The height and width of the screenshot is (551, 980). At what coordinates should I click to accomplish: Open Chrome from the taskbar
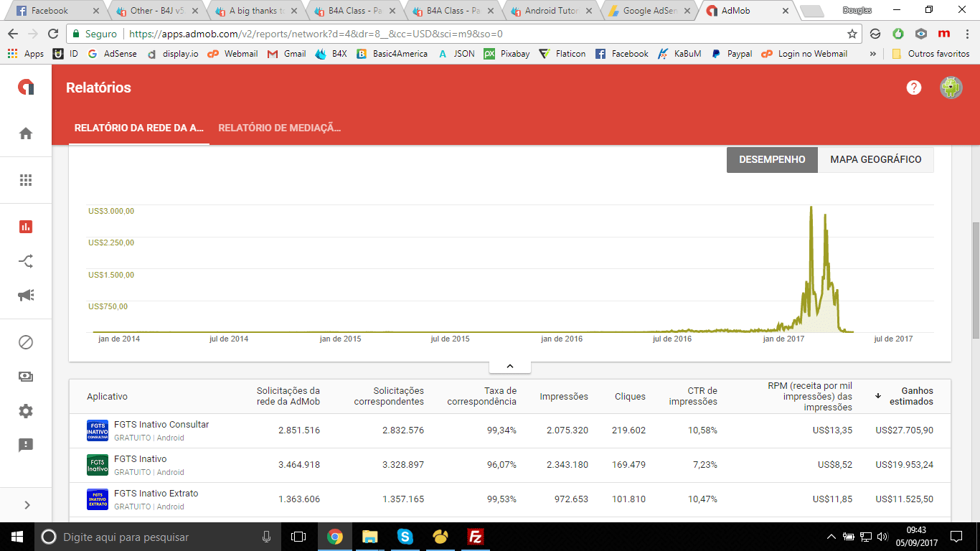tap(334, 537)
